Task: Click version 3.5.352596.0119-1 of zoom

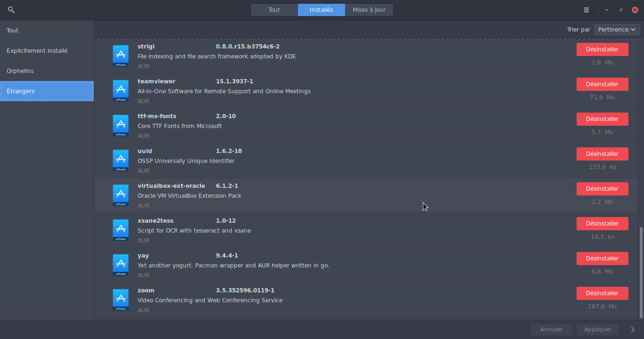Action: [x=245, y=291]
